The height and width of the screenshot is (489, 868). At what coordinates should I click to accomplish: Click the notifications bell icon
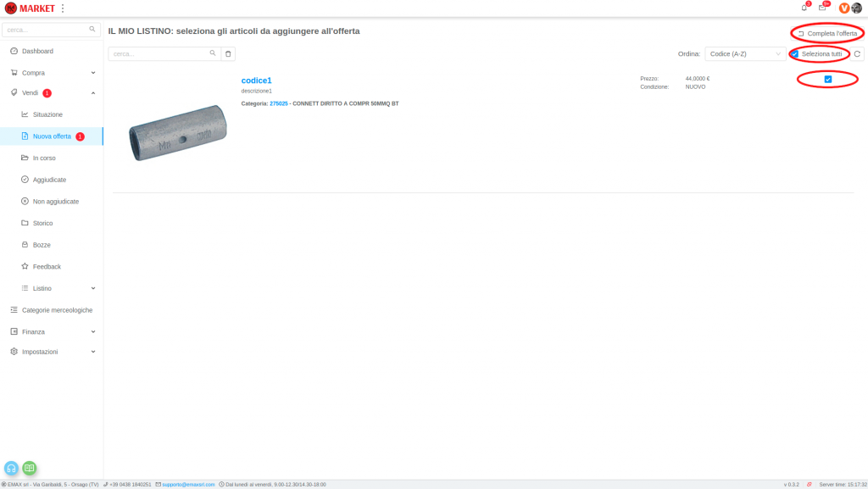coord(804,8)
